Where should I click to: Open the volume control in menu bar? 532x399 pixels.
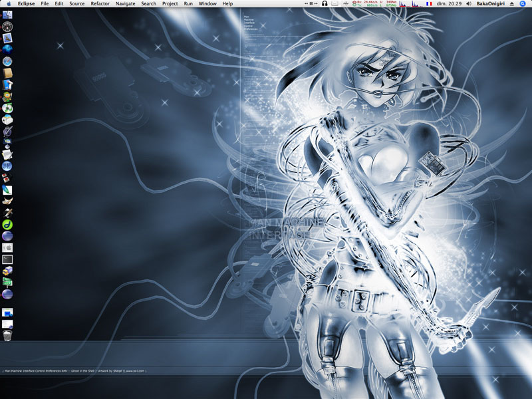coord(469,4)
